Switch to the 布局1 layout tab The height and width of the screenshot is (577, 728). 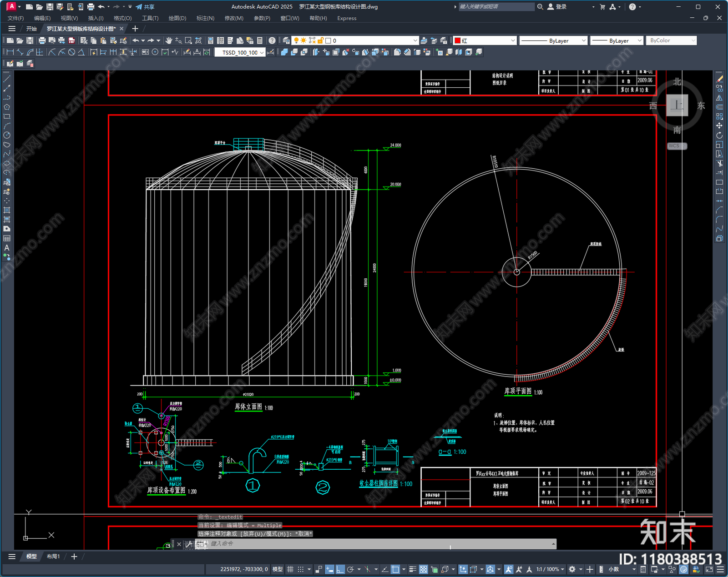(53, 556)
